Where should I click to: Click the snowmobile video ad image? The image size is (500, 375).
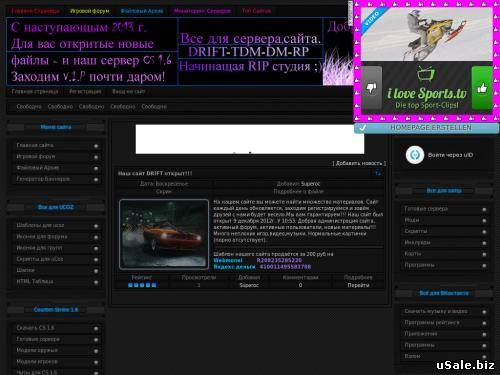(x=427, y=34)
